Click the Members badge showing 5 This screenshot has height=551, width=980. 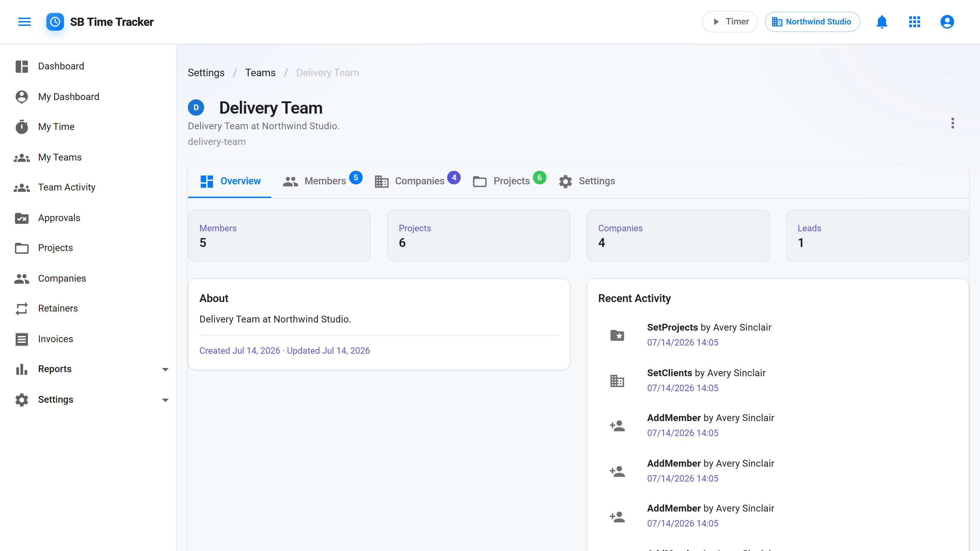tap(356, 177)
